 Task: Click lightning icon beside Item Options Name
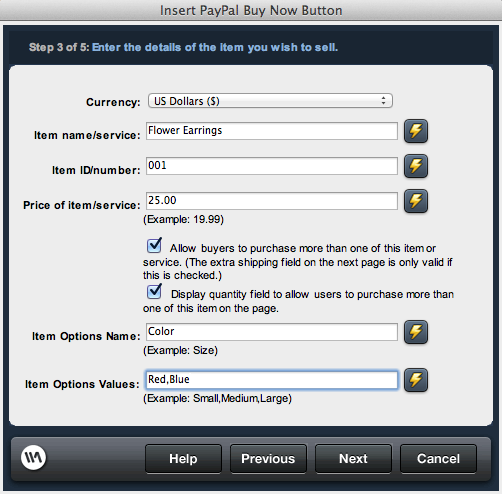tap(416, 332)
